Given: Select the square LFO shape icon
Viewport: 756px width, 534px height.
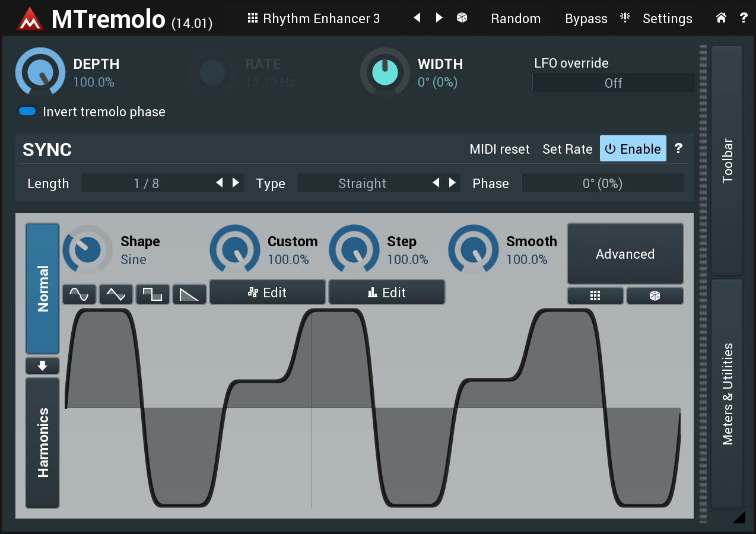Looking at the screenshot, I should coord(152,294).
